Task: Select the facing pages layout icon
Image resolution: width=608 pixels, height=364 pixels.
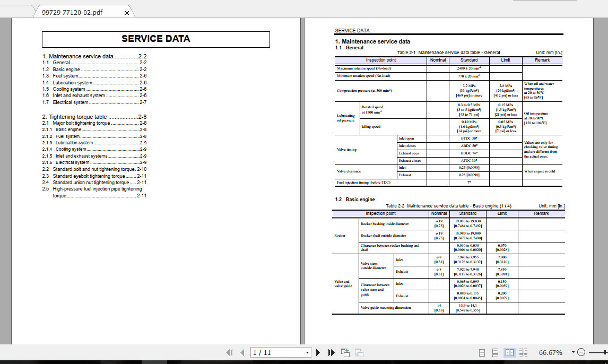Action: [x=509, y=352]
